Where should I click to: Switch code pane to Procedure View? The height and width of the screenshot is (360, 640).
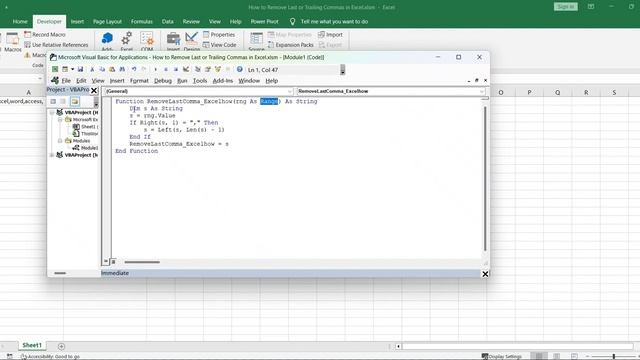[x=106, y=262]
